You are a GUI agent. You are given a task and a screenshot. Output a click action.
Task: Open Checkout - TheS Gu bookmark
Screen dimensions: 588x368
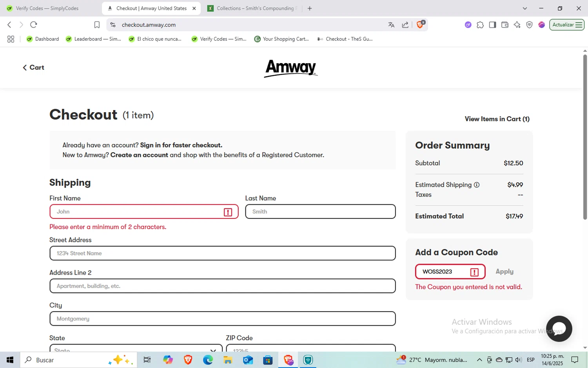[x=345, y=39]
